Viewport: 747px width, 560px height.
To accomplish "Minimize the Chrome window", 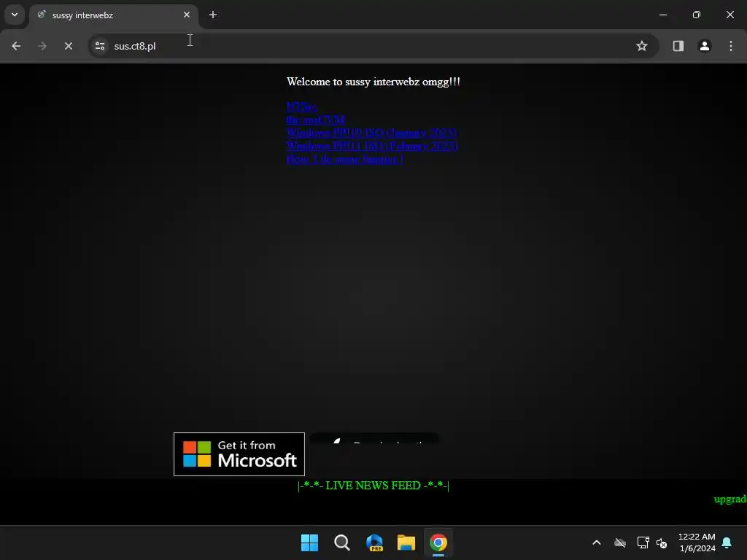I will coord(662,15).
